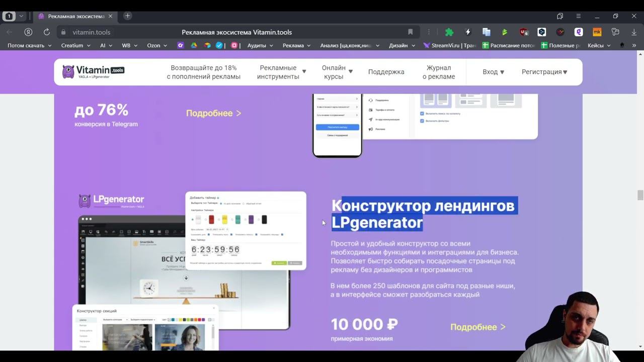644x362 pixels.
Task: Select the Рекламная экосистема browser tab
Action: [76, 16]
